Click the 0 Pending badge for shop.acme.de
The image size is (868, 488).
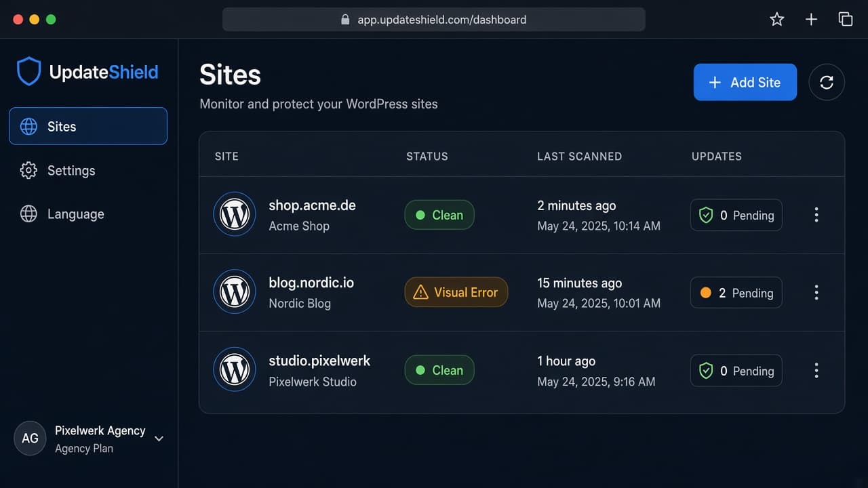tap(736, 215)
